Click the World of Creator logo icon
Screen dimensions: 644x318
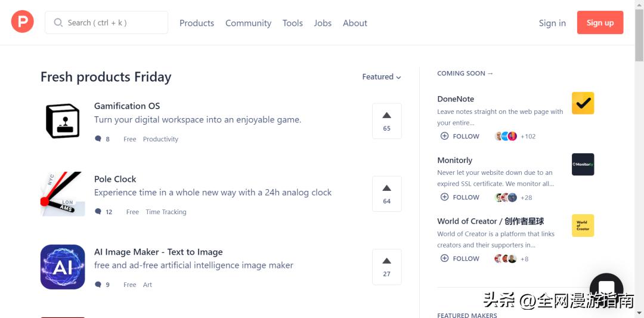583,226
